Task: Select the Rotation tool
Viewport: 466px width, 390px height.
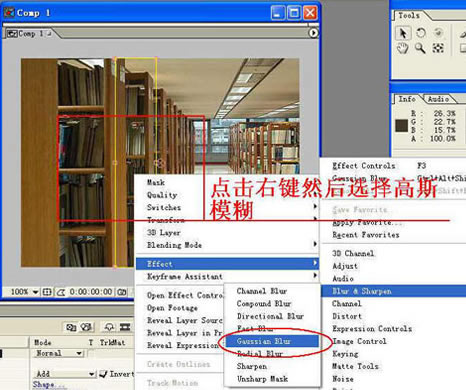Action: click(x=421, y=33)
